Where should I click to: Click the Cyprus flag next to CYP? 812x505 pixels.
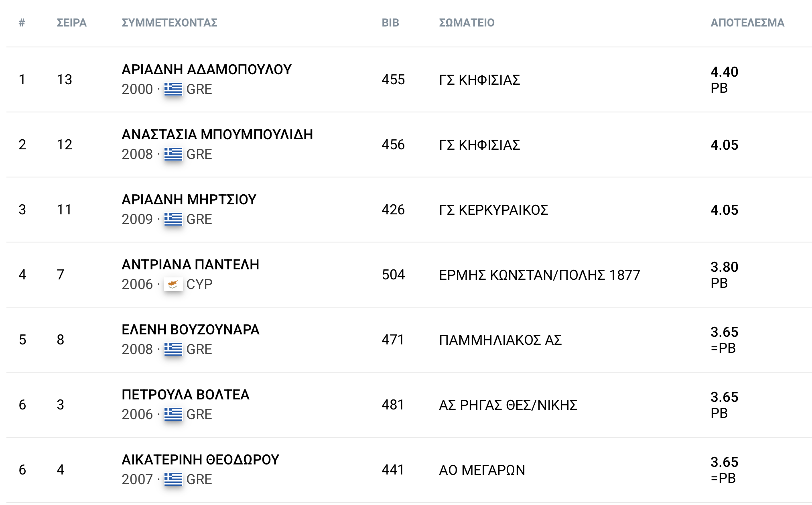pyautogui.click(x=173, y=284)
